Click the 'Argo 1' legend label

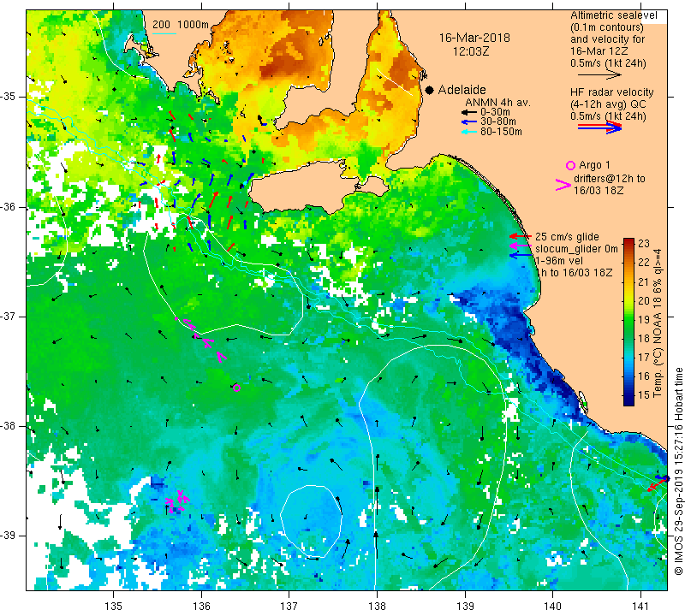point(594,165)
